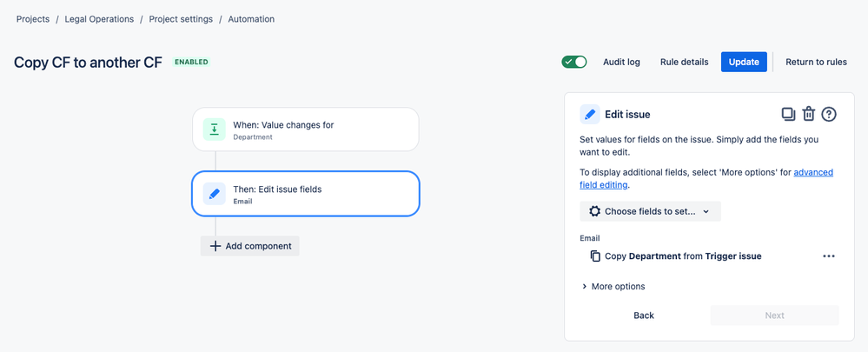This screenshot has height=352, width=868.
Task: Open Choose fields to set dropdown
Action: (x=650, y=211)
